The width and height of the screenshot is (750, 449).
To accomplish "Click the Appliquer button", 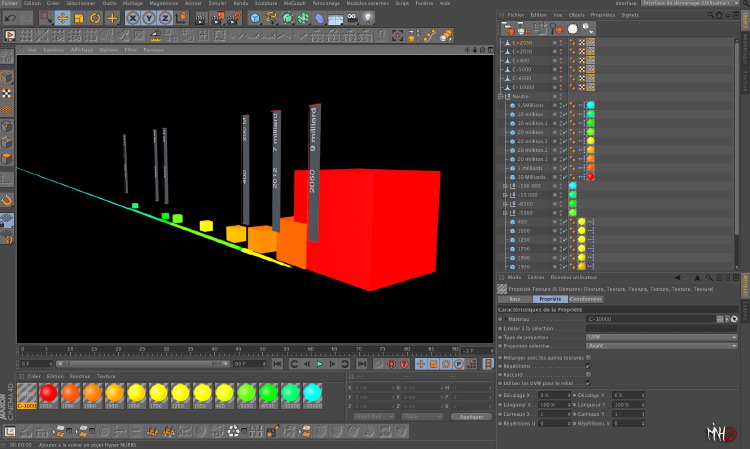I will click(471, 416).
